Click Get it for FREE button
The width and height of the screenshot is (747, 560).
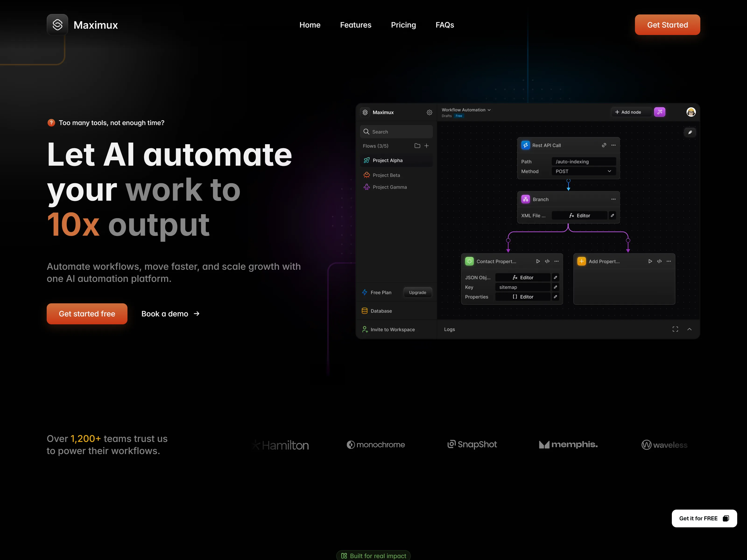pyautogui.click(x=704, y=518)
